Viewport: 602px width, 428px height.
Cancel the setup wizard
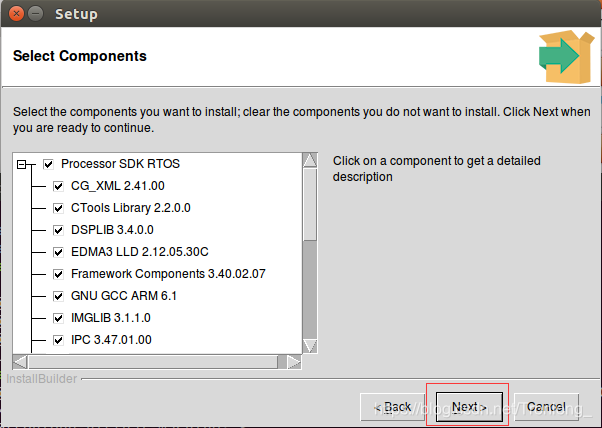[546, 407]
